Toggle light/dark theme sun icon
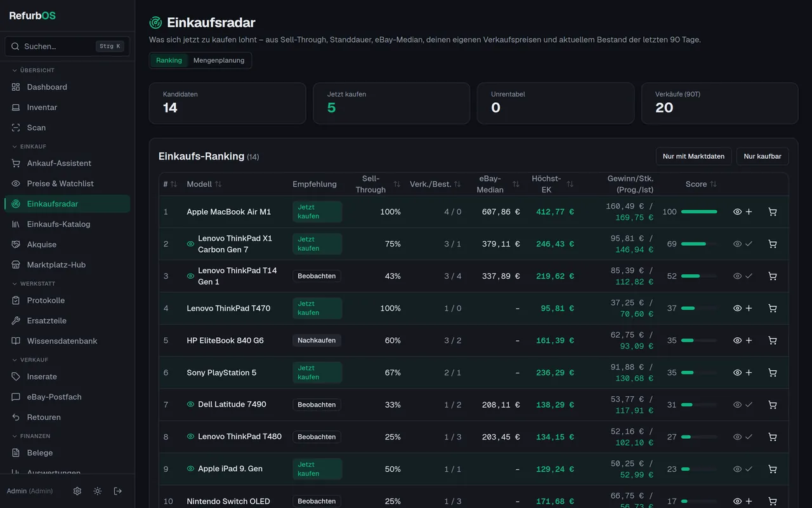 point(98,491)
